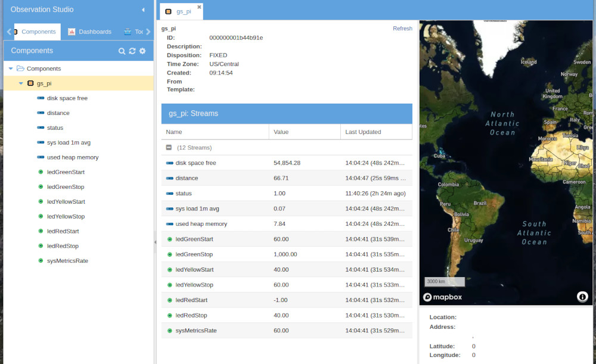Click the left chevron in the tab strip
The image size is (596, 364).
click(8, 32)
